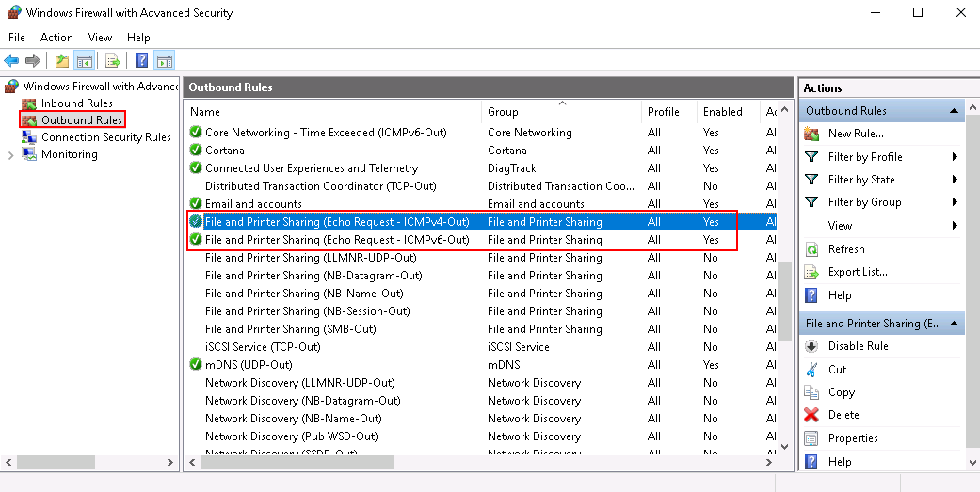Image resolution: width=980 pixels, height=492 pixels.
Task: Click Disable Rule action
Action: click(x=859, y=346)
